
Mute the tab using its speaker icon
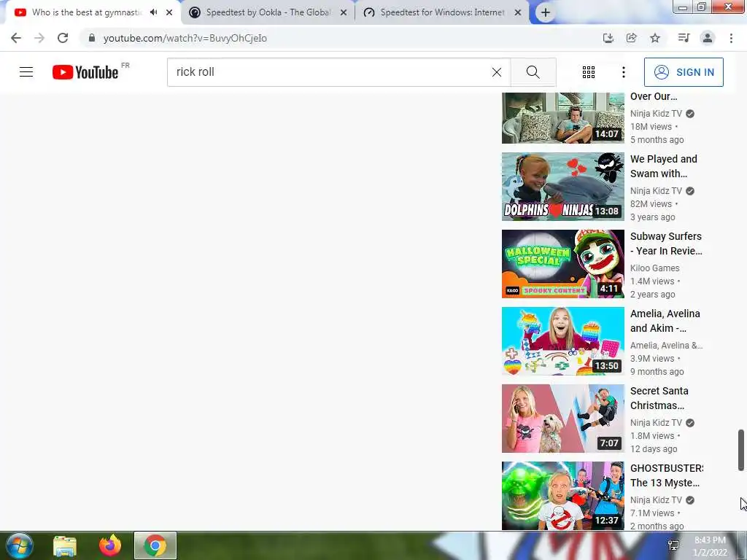tap(153, 12)
